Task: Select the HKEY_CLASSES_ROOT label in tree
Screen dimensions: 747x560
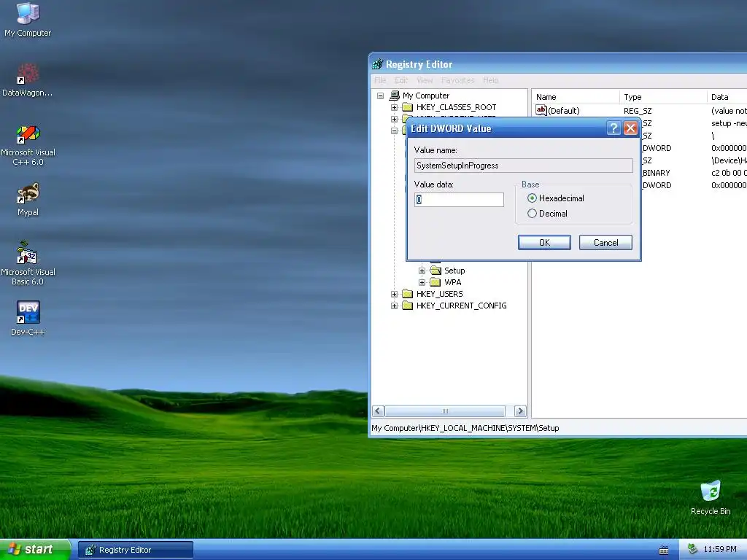Action: 456,107
